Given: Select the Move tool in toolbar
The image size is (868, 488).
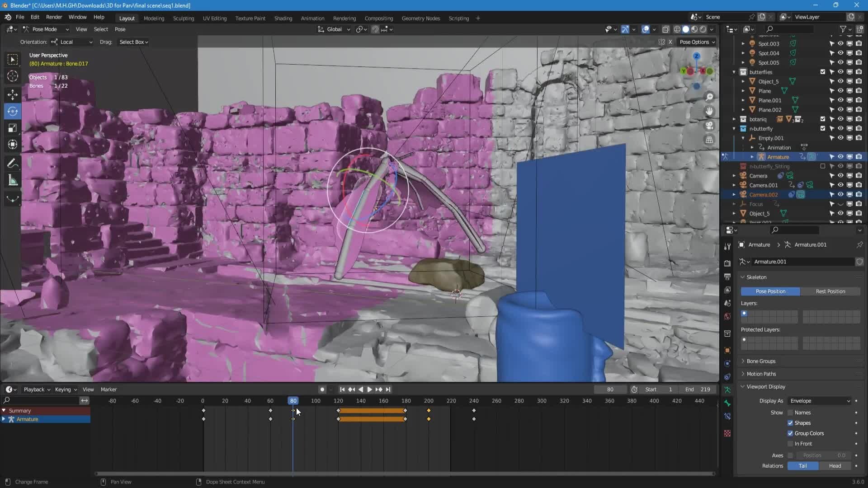Looking at the screenshot, I should point(13,94).
